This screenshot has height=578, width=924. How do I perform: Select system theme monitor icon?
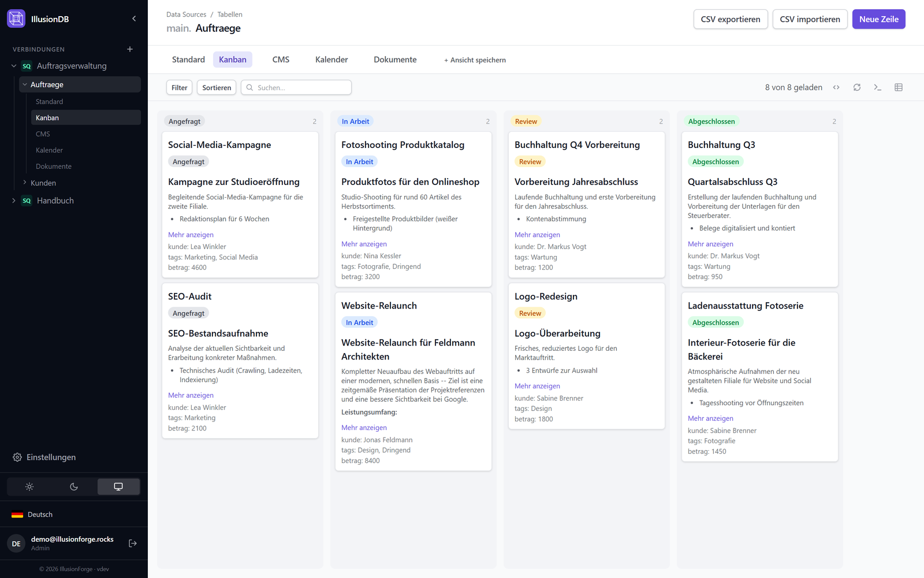point(118,487)
